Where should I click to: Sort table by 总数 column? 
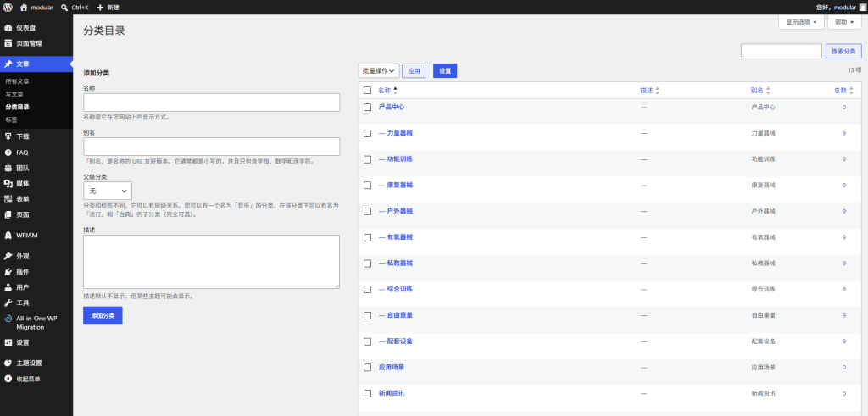(844, 90)
